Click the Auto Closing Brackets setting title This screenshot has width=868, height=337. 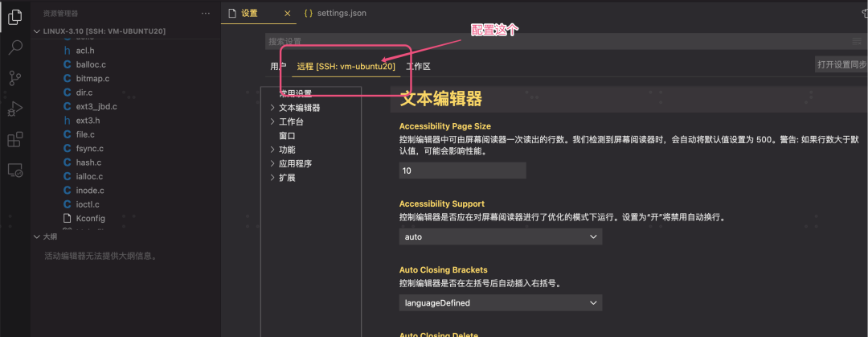coord(444,270)
